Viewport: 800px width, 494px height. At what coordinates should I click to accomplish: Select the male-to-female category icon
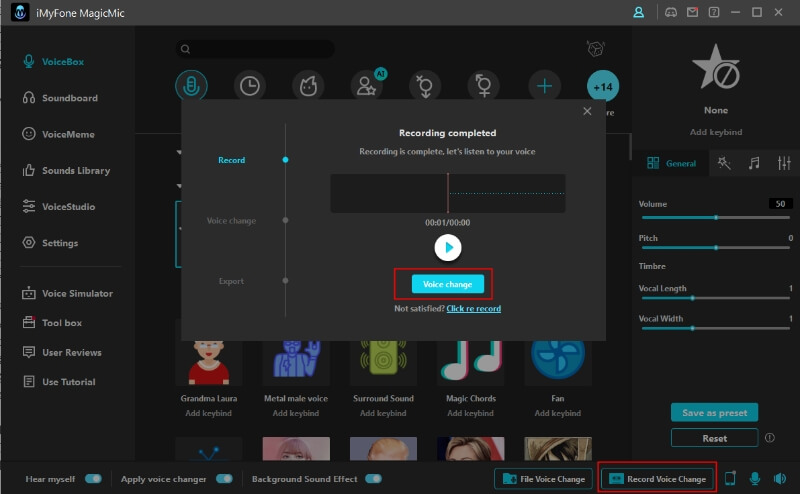(x=425, y=86)
